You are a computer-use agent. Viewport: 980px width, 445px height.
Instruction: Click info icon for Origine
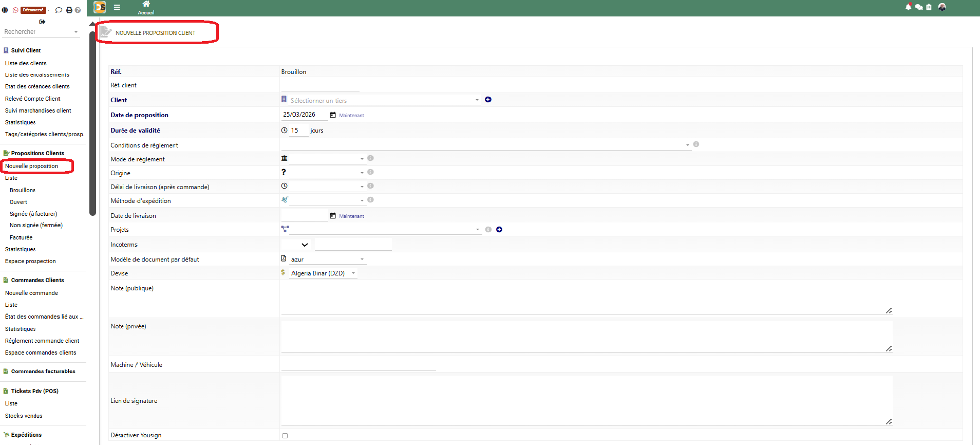coord(370,172)
